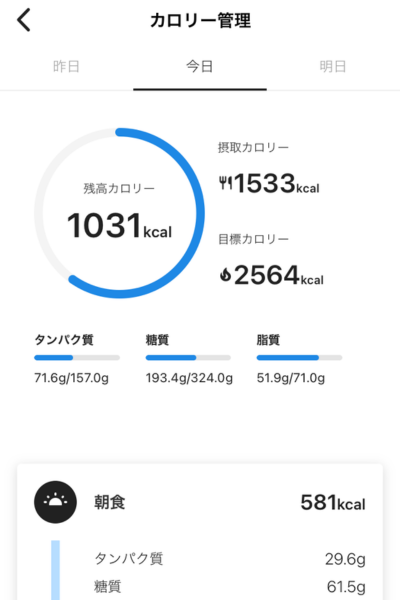
Task: Tap the 2564kcal target calorie value
Action: click(279, 275)
